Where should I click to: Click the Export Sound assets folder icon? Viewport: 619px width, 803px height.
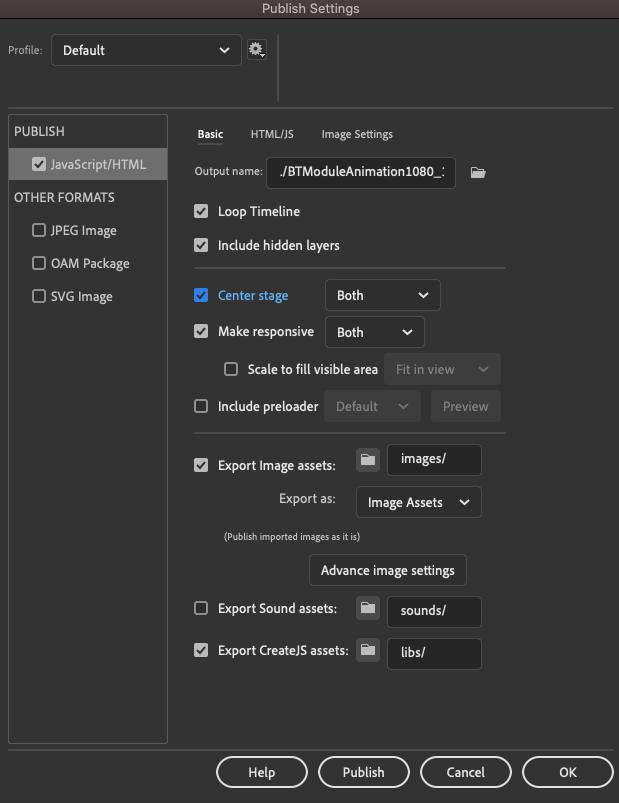click(367, 611)
